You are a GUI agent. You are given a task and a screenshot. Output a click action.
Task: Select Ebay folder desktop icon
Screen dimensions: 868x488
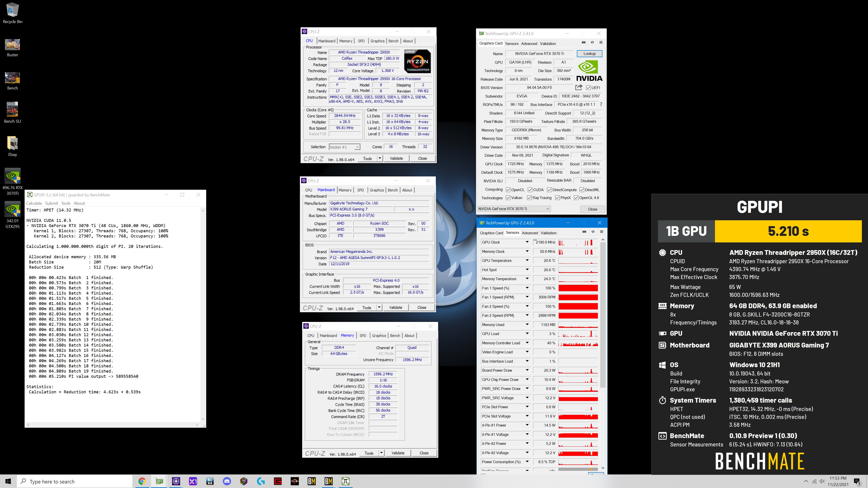click(12, 146)
